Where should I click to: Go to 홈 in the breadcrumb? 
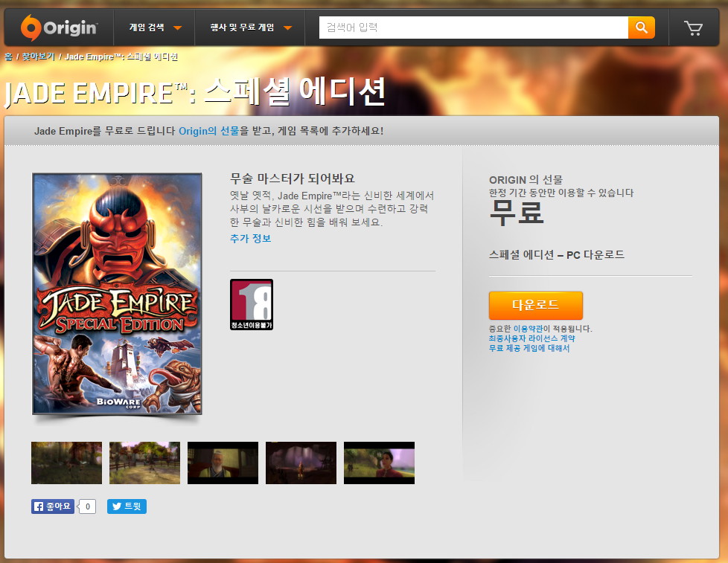click(7, 57)
